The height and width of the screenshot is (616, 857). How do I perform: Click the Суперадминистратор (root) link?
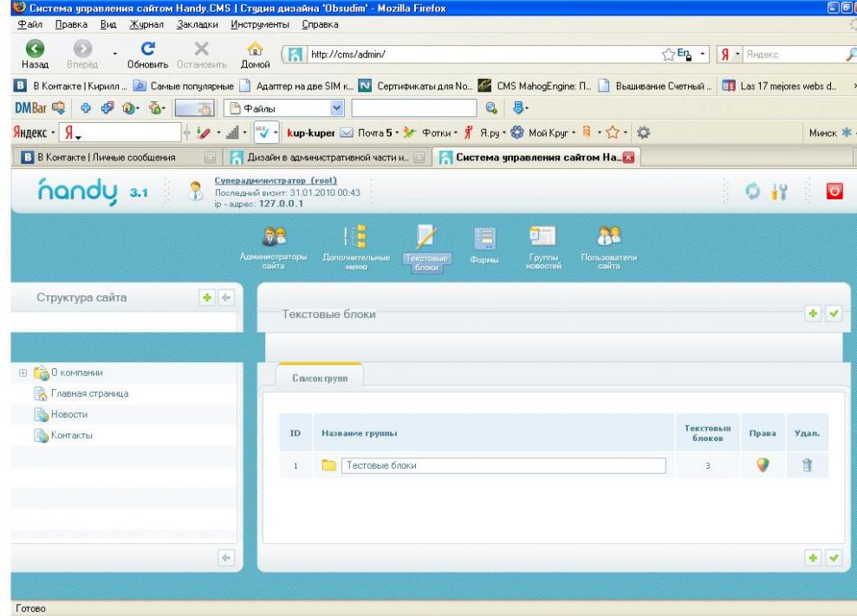pyautogui.click(x=263, y=180)
